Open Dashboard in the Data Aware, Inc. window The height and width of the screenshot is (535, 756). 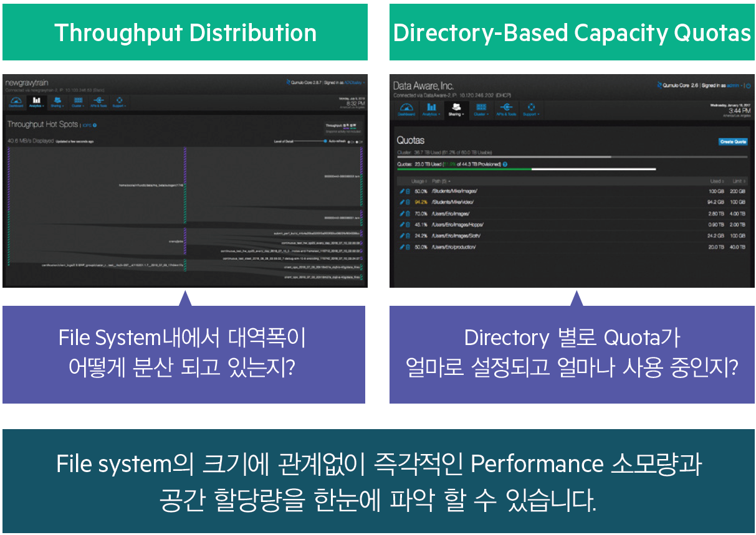click(x=406, y=109)
